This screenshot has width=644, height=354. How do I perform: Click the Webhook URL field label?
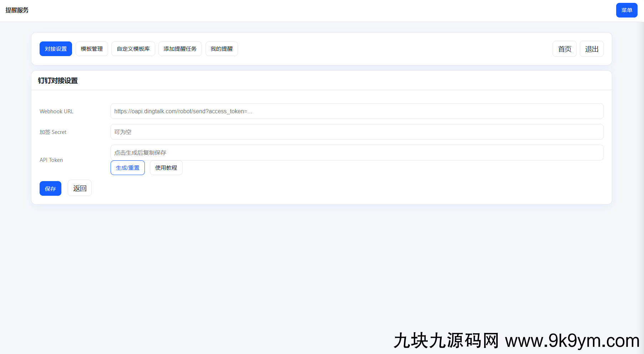pos(56,111)
